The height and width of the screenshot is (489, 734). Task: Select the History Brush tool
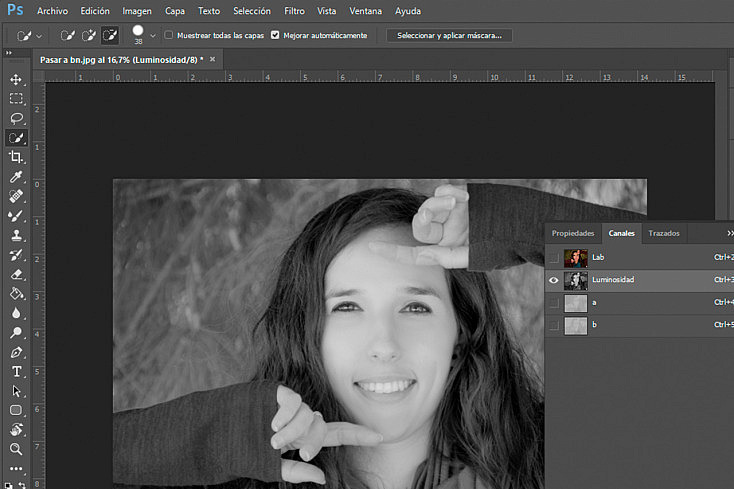(x=16, y=255)
